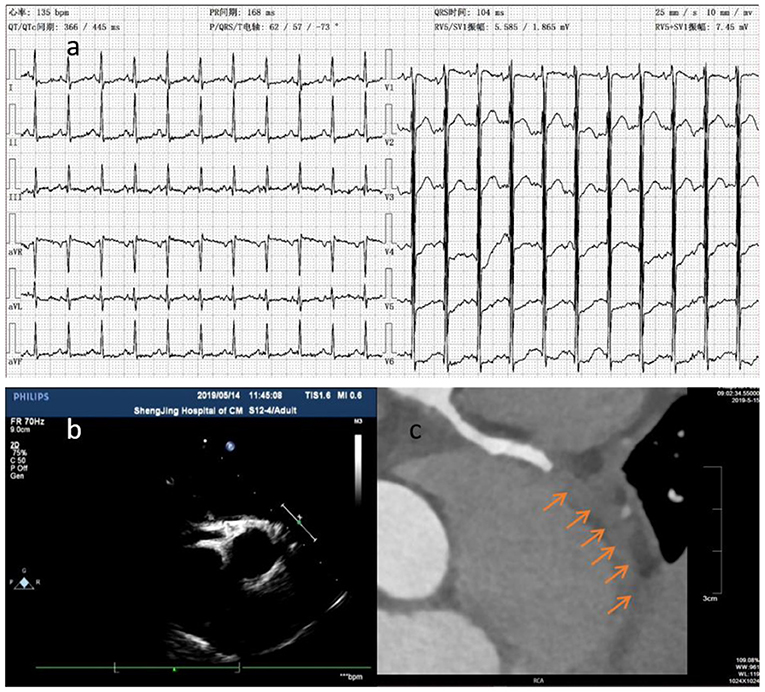Click the 'MI 0.6' mechanical index text
This screenshot has width=765, height=692.
[x=349, y=395]
